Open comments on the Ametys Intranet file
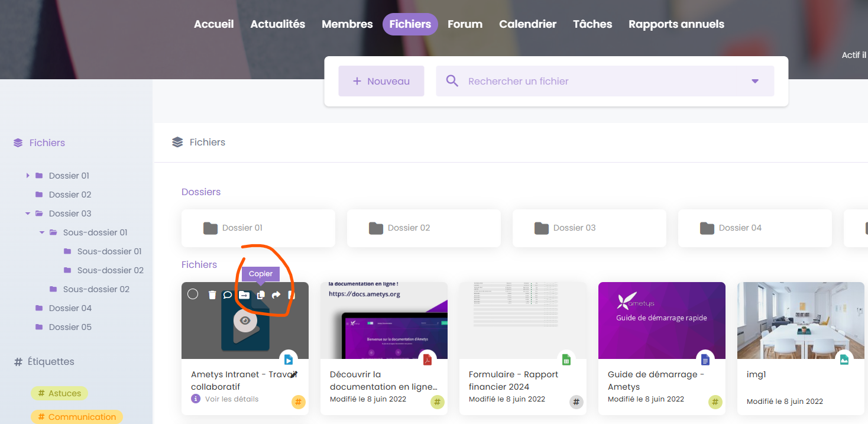 pos(228,294)
